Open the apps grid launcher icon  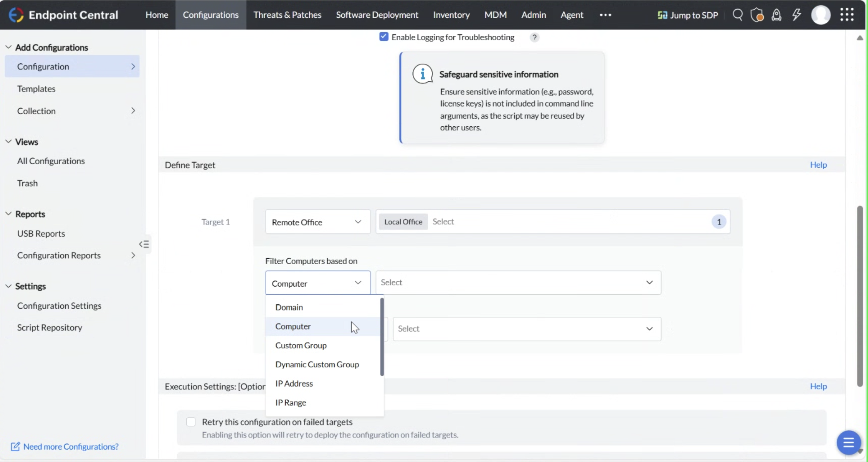(x=847, y=15)
